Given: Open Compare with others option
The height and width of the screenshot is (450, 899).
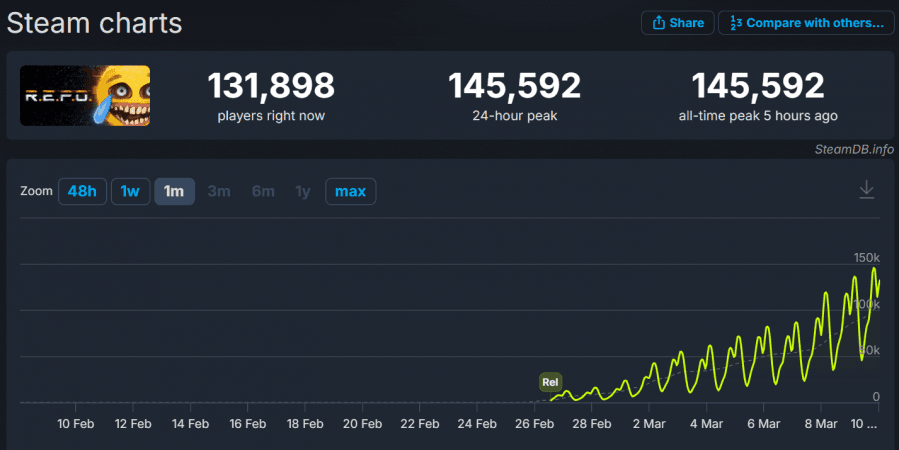Looking at the screenshot, I should [x=806, y=23].
